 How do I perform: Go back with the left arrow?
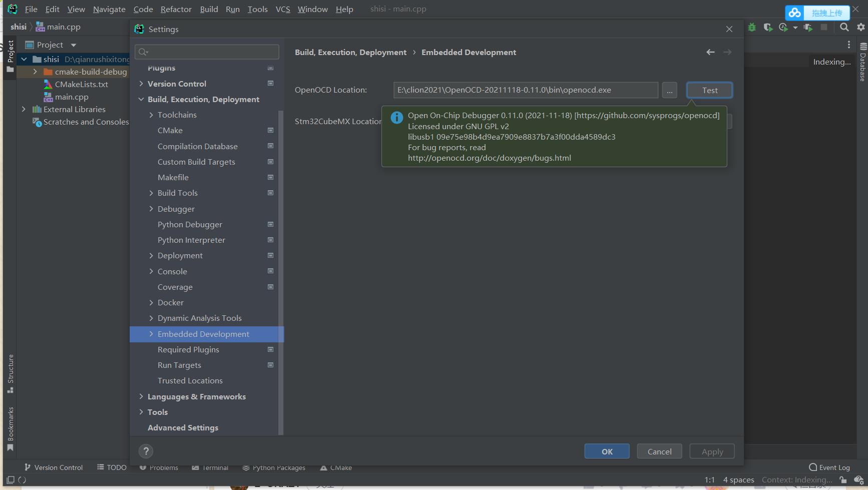(710, 52)
